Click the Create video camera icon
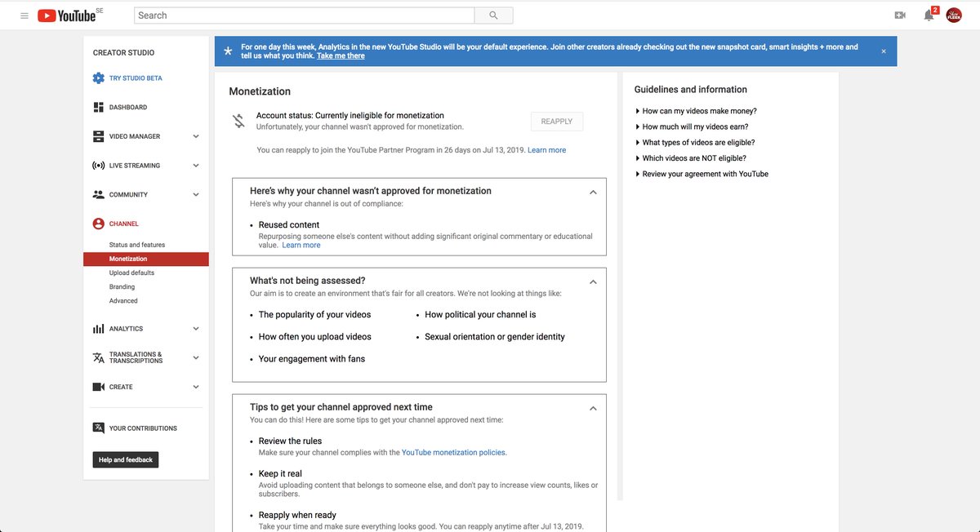The height and width of the screenshot is (532, 980). [99, 387]
